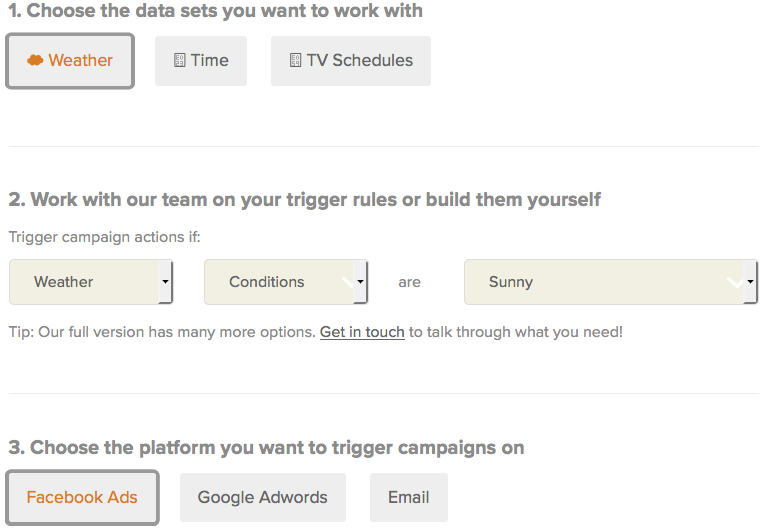Click the chevron on the Conditions dropdown
762x532 pixels.
(x=351, y=282)
